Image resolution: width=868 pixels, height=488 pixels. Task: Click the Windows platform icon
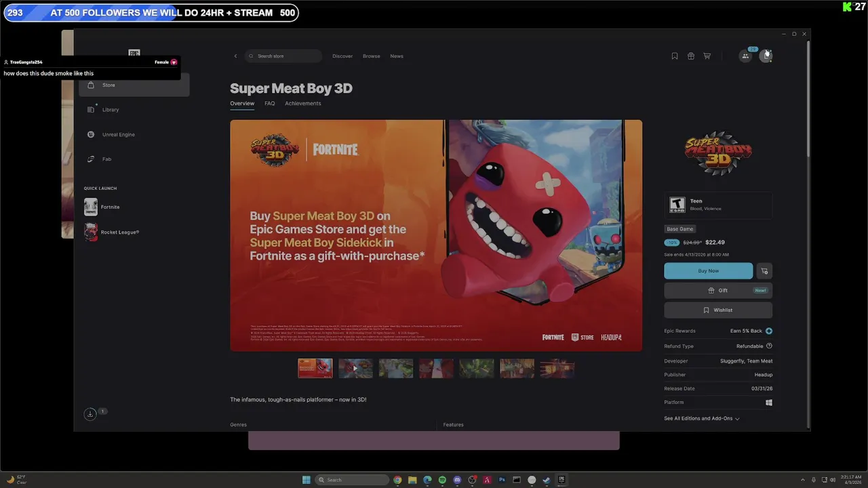pyautogui.click(x=769, y=403)
